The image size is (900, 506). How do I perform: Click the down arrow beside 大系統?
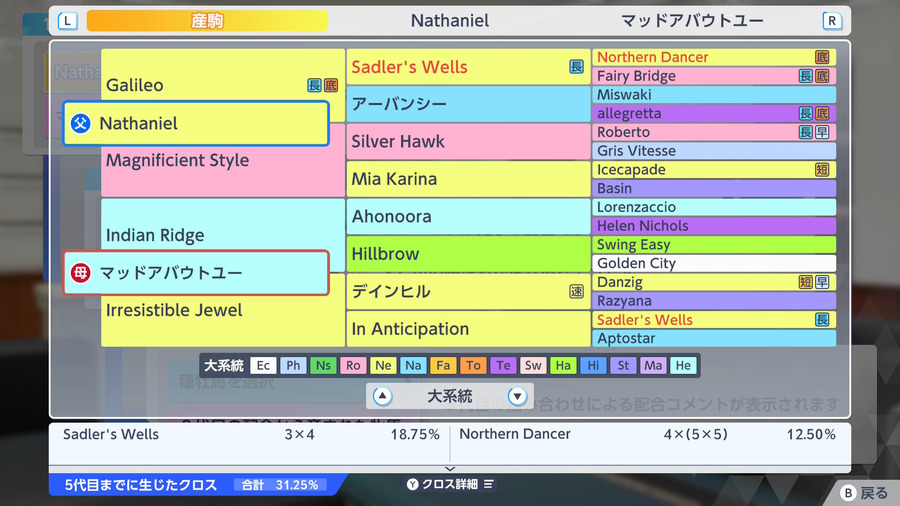[517, 396]
